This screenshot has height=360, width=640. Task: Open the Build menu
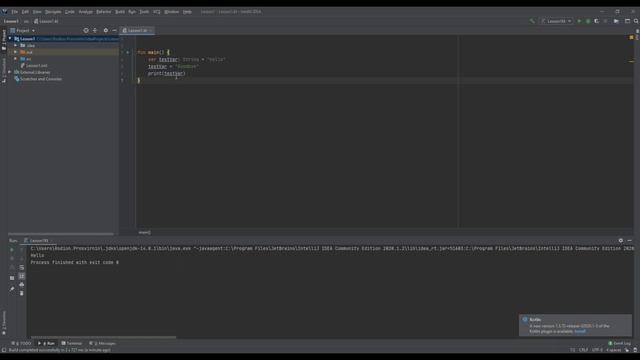[x=120, y=12]
